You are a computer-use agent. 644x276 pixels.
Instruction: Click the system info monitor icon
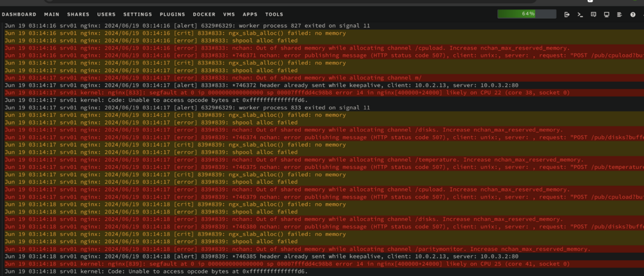pos(606,14)
